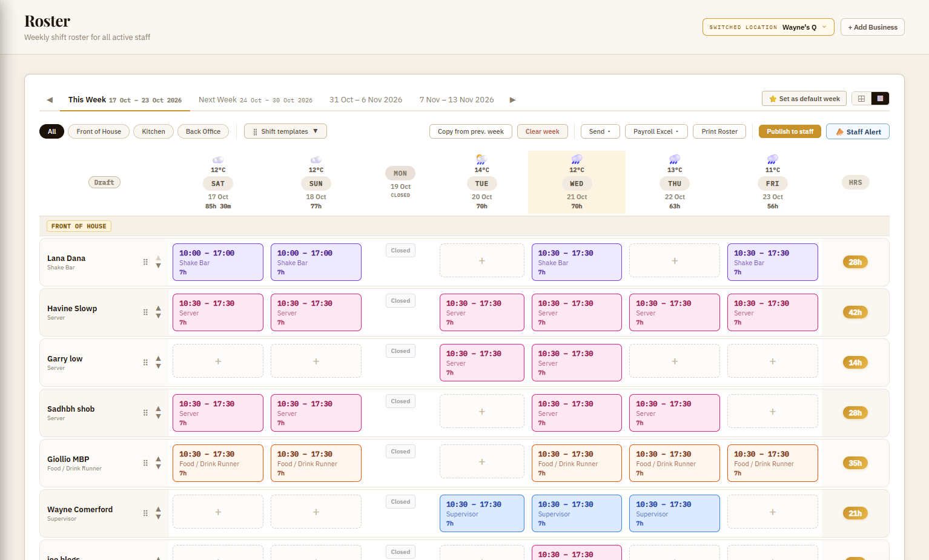929x560 pixels.
Task: Open Giollio MBP's Friday Food / Drink Runner shift
Action: coord(773,463)
